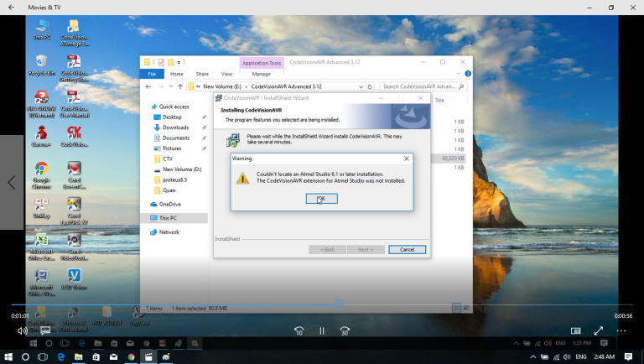Toggle full screen mode in player

click(598, 330)
